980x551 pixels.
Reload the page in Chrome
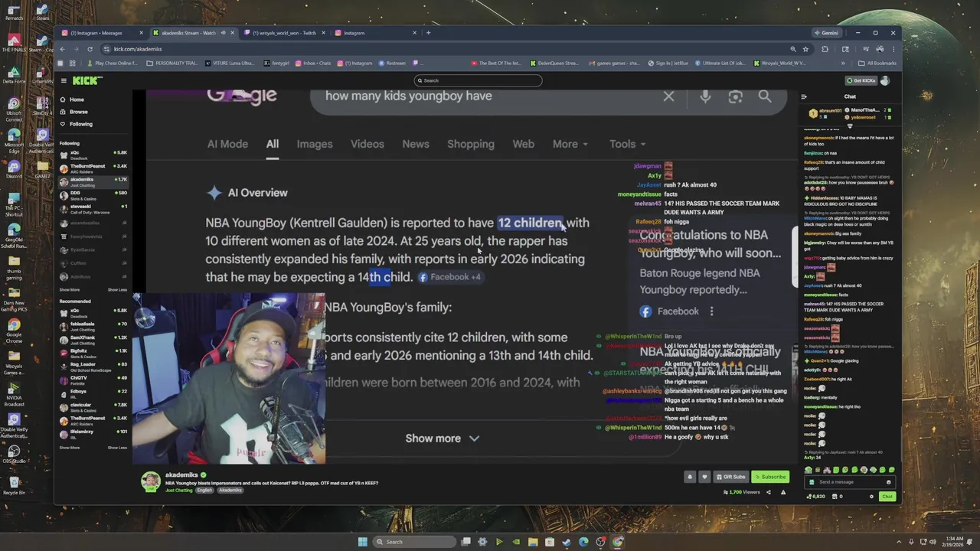[90, 49]
